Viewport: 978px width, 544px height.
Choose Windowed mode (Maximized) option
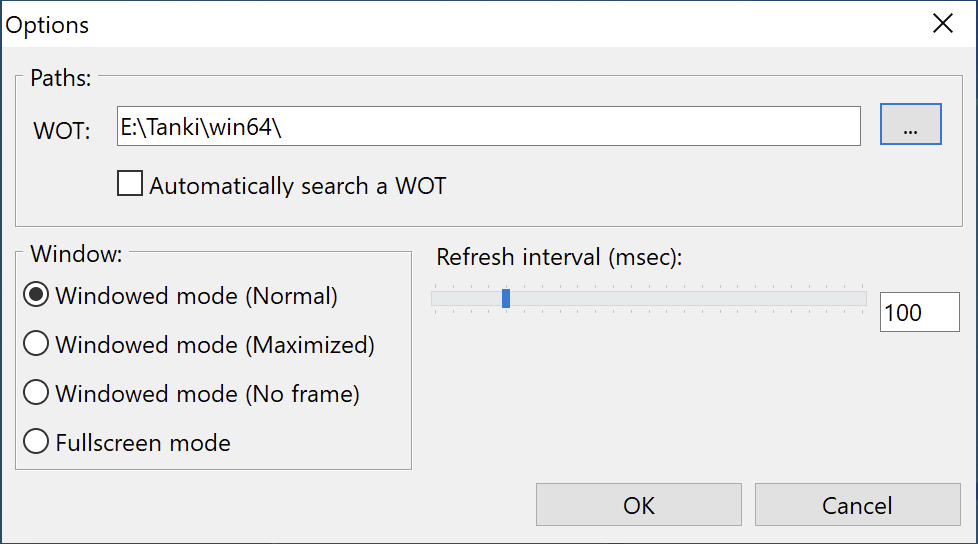coord(37,345)
